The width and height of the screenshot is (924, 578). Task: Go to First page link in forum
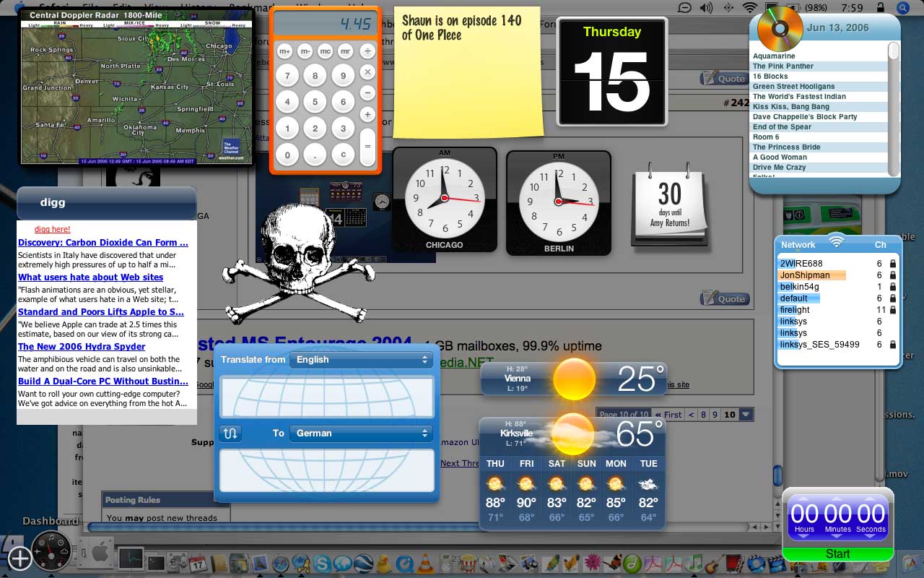[x=669, y=415]
